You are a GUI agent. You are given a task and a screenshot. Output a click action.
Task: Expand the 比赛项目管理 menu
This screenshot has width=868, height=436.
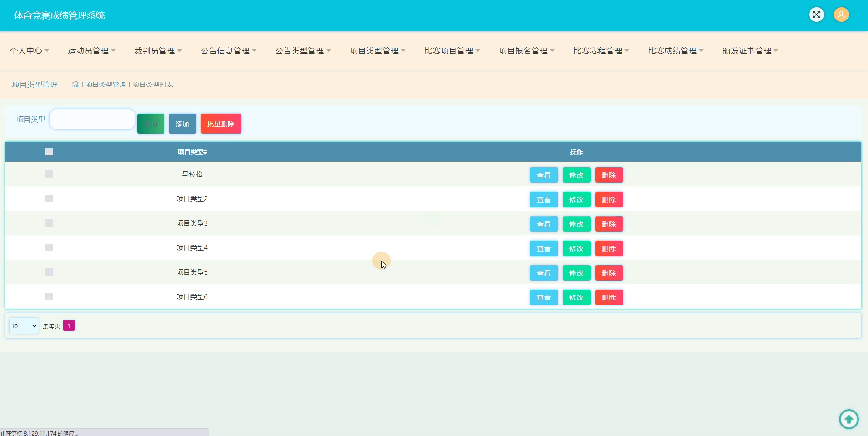point(452,51)
